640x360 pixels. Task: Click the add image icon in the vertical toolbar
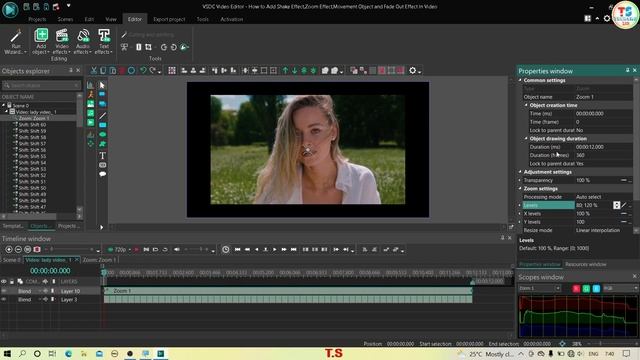coord(91,104)
